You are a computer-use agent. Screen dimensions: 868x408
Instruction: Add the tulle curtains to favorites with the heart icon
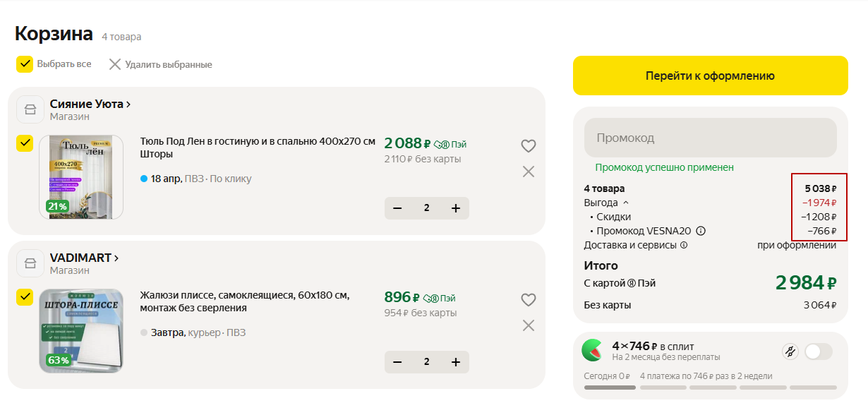(x=529, y=146)
